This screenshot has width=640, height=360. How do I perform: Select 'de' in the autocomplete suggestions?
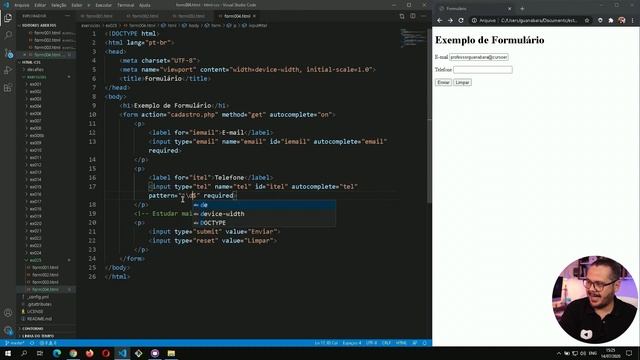pyautogui.click(x=264, y=205)
